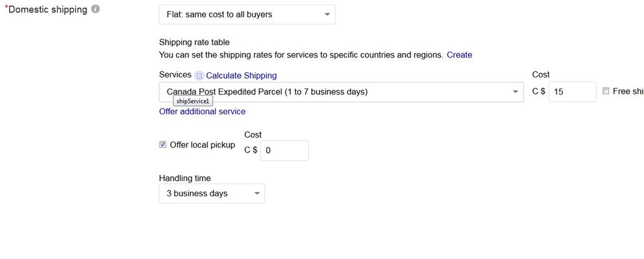
Task: Click the Services label text
Action: click(x=175, y=75)
